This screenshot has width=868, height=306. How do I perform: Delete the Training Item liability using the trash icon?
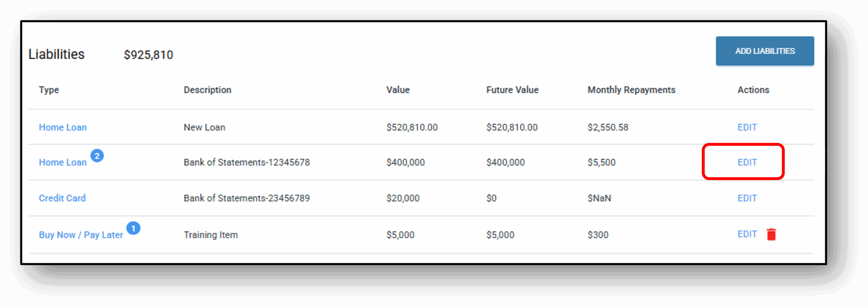[771, 234]
